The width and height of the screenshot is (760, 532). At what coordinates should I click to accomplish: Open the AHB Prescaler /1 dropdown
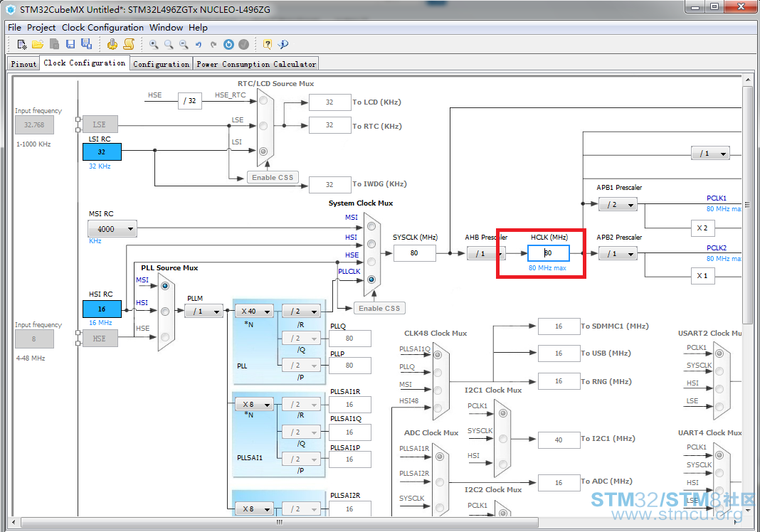[x=486, y=253]
